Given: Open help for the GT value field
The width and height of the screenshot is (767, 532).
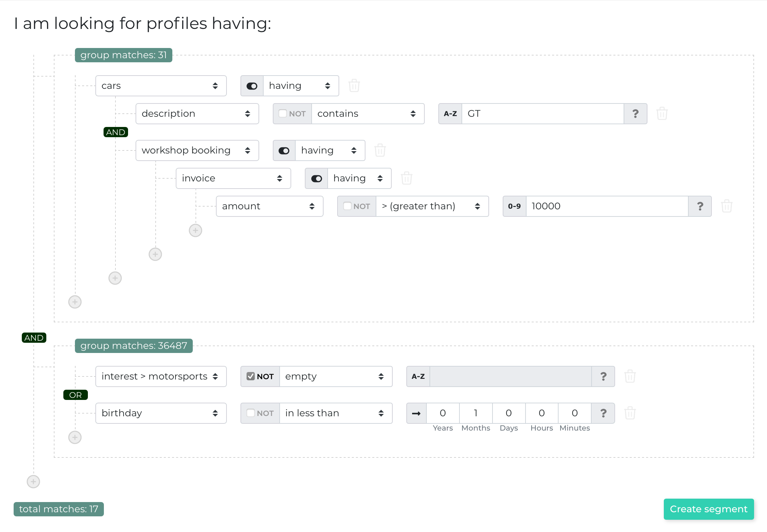Looking at the screenshot, I should tap(636, 113).
